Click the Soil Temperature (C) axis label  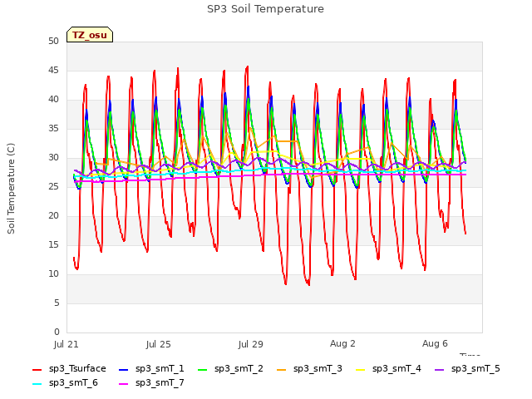point(11,189)
